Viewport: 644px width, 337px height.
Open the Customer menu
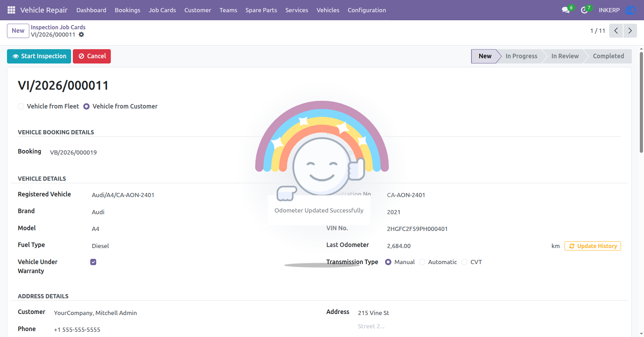coord(198,10)
